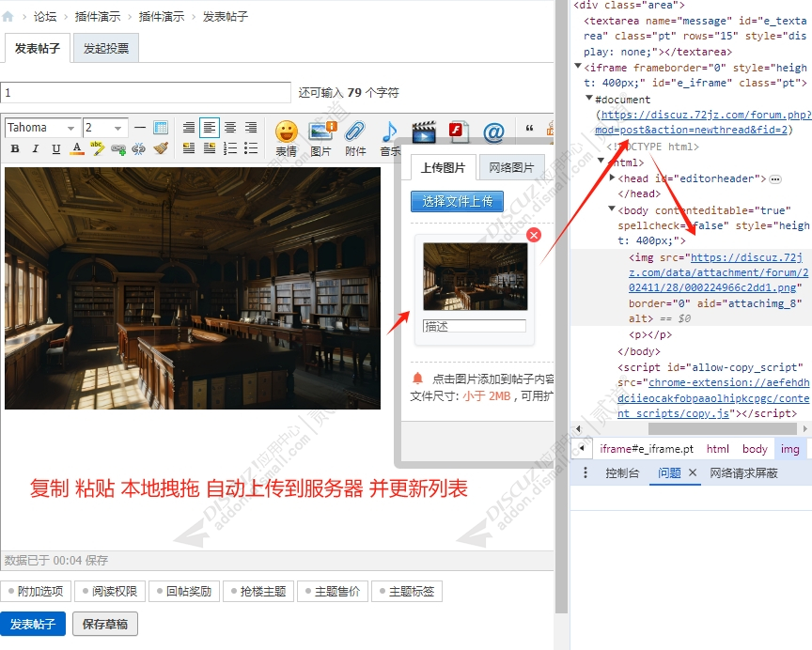This screenshot has height=650, width=812.
Task: Open the Tahoma font dropdown
Action: click(43, 128)
